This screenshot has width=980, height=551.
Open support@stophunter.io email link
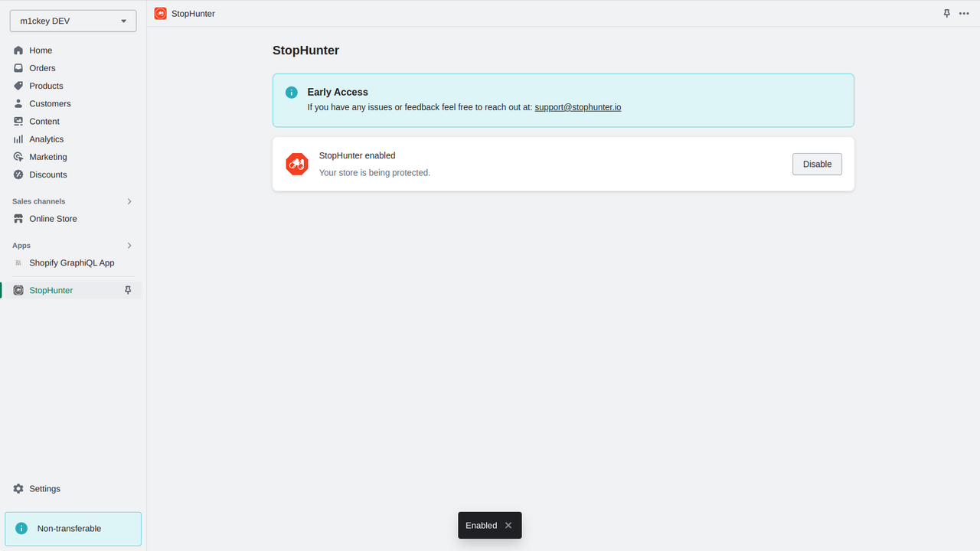[x=578, y=107]
